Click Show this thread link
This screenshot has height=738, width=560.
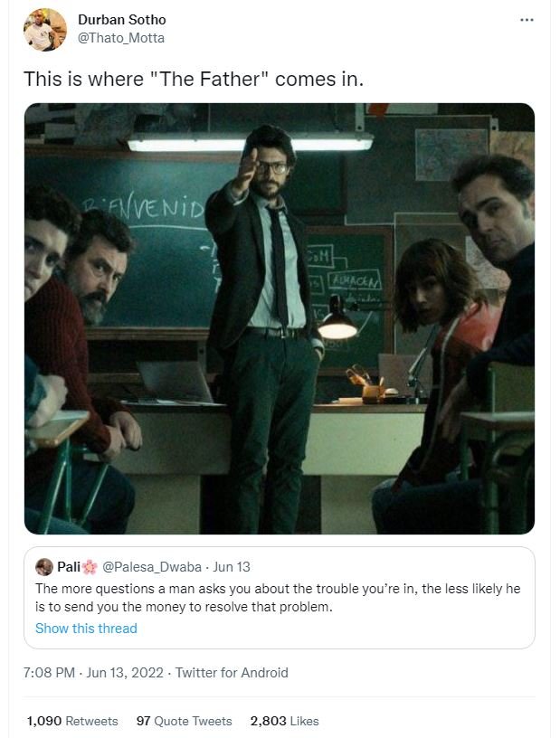(x=86, y=629)
